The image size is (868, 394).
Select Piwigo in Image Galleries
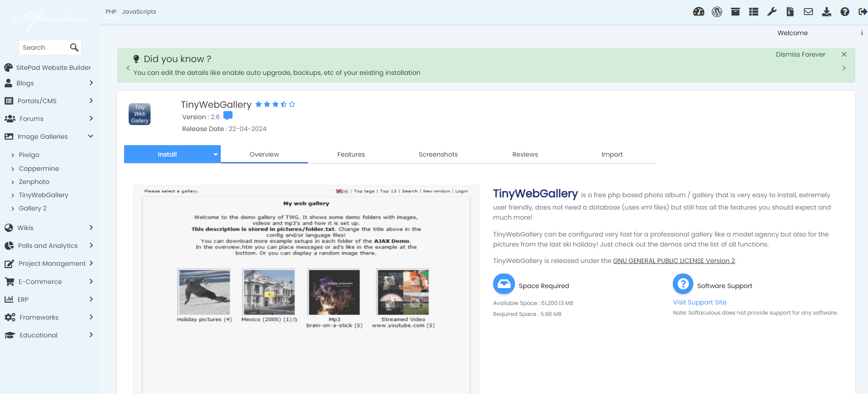29,155
